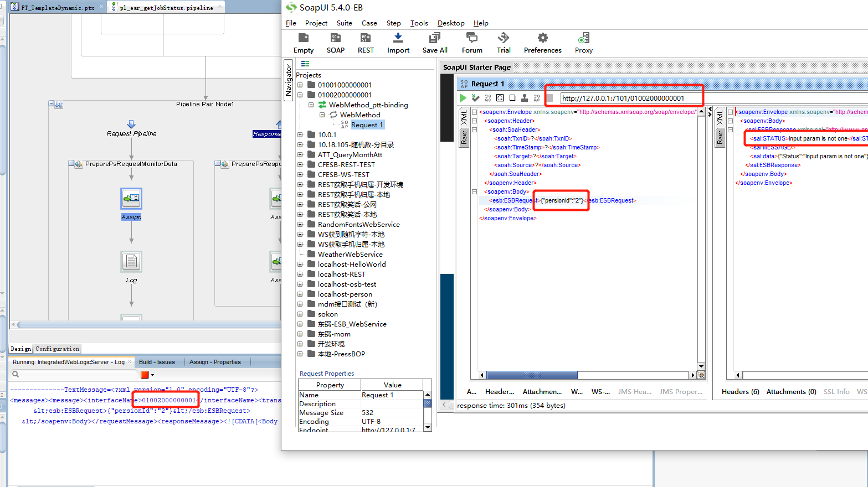This screenshot has width=868, height=487.
Task: Select the CFESB-REST-TEST project
Action: coord(346,164)
